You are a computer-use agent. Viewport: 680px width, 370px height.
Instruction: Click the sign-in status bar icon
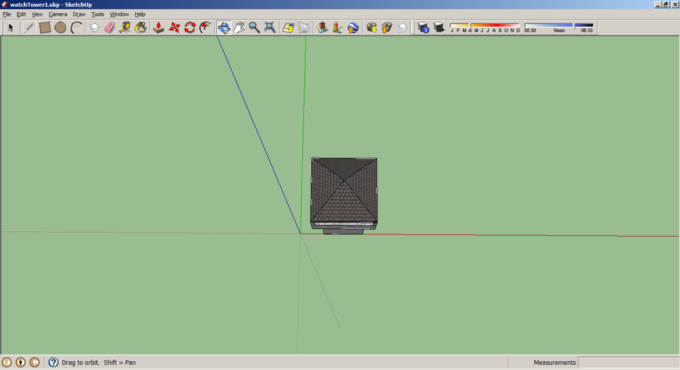(35, 362)
